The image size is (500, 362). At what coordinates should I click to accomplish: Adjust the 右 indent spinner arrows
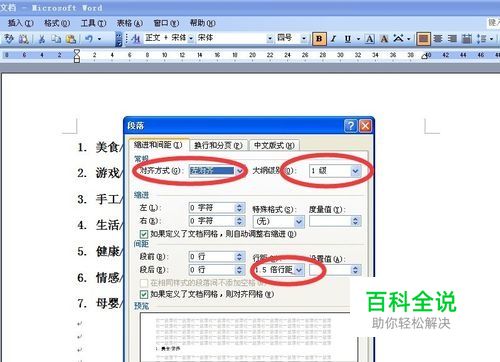239,221
